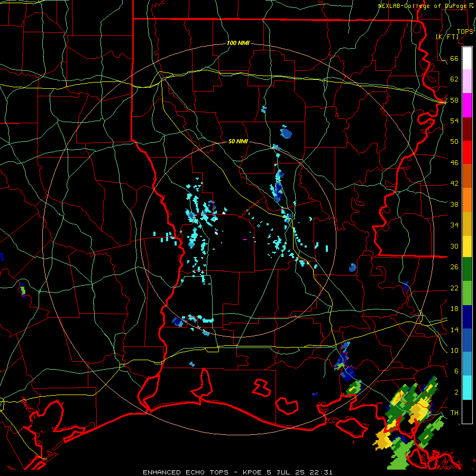The image size is (476, 476).
Task: Click the black TH legend band
Action: 467,411
